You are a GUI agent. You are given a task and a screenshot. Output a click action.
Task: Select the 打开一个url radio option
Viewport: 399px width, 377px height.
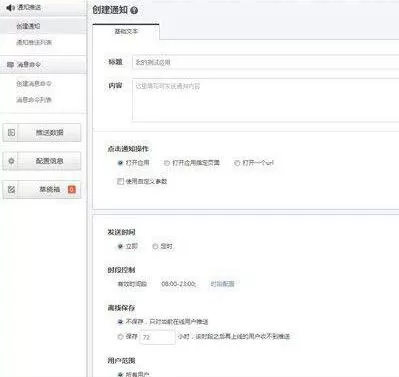coord(237,163)
